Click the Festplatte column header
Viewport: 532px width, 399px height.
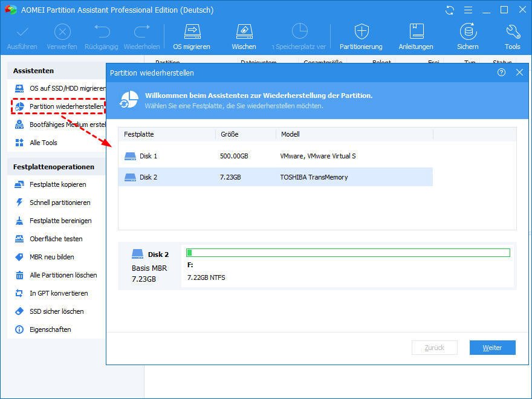(167, 134)
